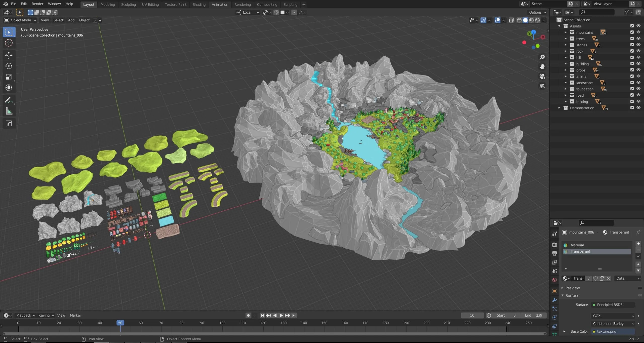Image resolution: width=644 pixels, height=343 pixels.
Task: Open the Options dropdown
Action: 537,12
